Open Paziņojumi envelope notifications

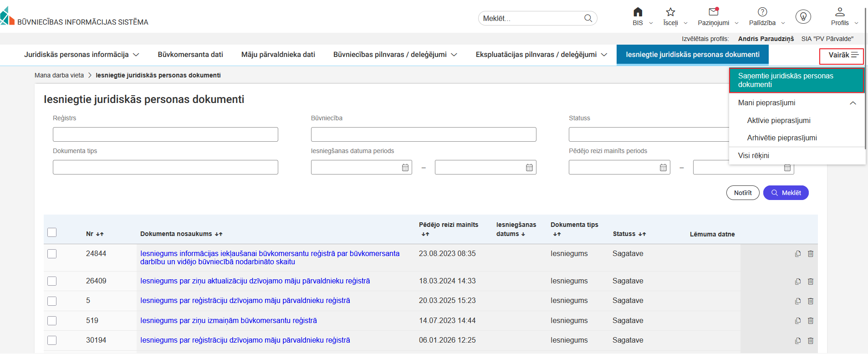click(713, 12)
